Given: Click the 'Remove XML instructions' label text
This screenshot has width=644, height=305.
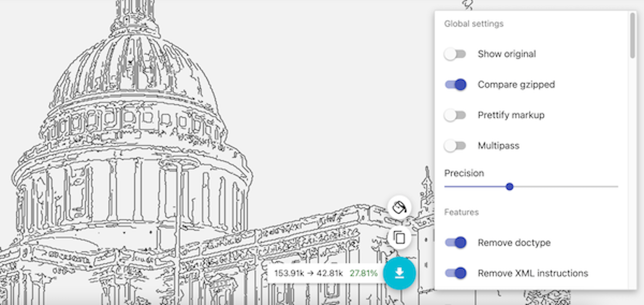Looking at the screenshot, I should 533,273.
